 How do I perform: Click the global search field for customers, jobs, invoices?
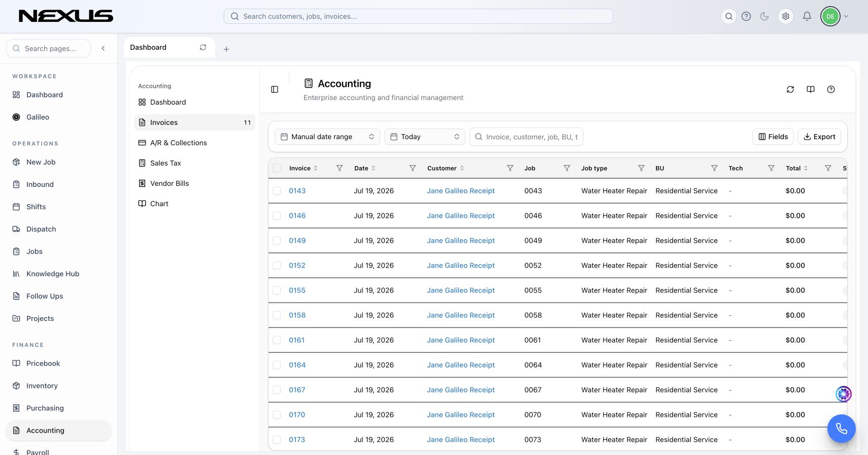418,16
